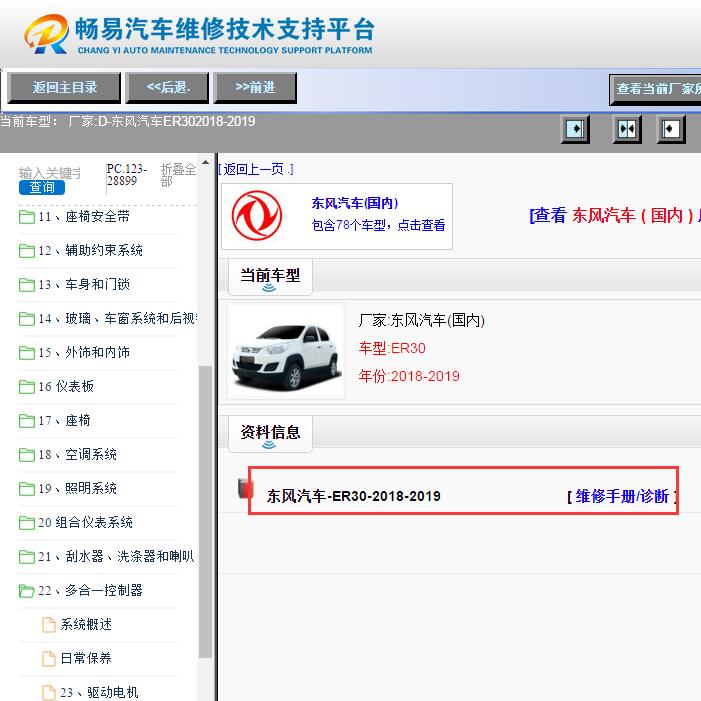Screen dimensions: 701x701
Task: Click the PC.123-28899 label
Action: (127, 175)
